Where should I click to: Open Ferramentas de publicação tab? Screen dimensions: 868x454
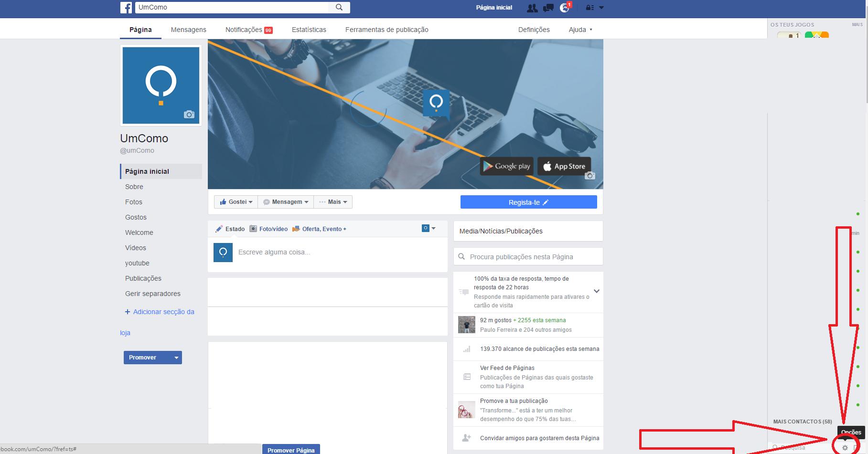pyautogui.click(x=386, y=30)
